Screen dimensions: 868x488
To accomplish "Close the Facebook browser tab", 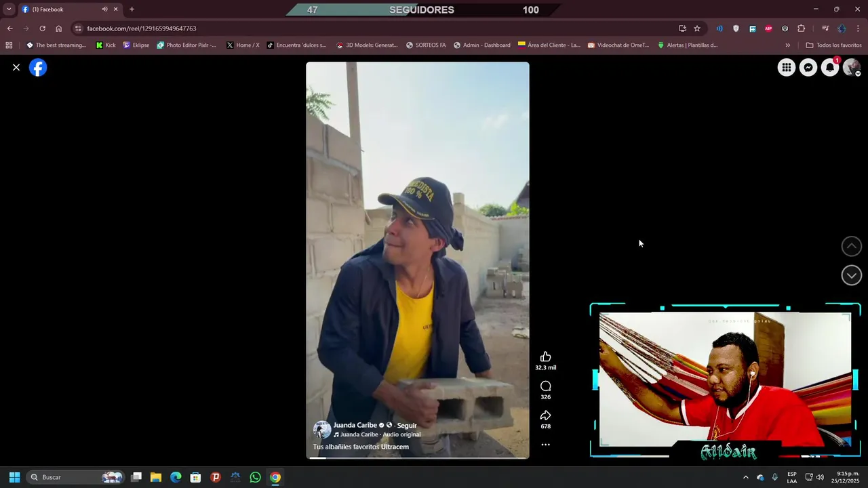I will tap(116, 9).
